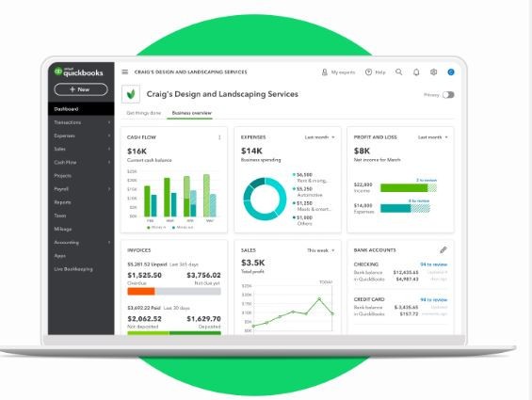This screenshot has width=532, height=400.
Task: Click the Checking 94 to review link
Action: [434, 264]
